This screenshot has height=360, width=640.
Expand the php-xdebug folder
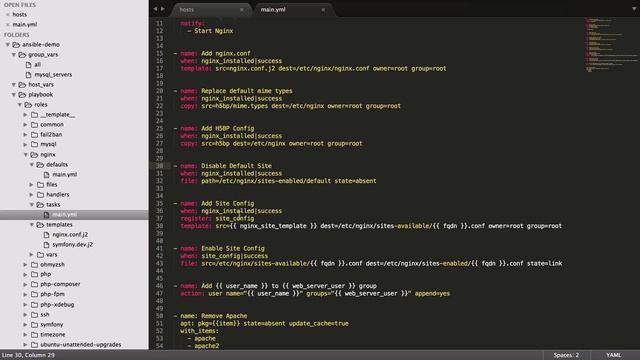(x=26, y=304)
